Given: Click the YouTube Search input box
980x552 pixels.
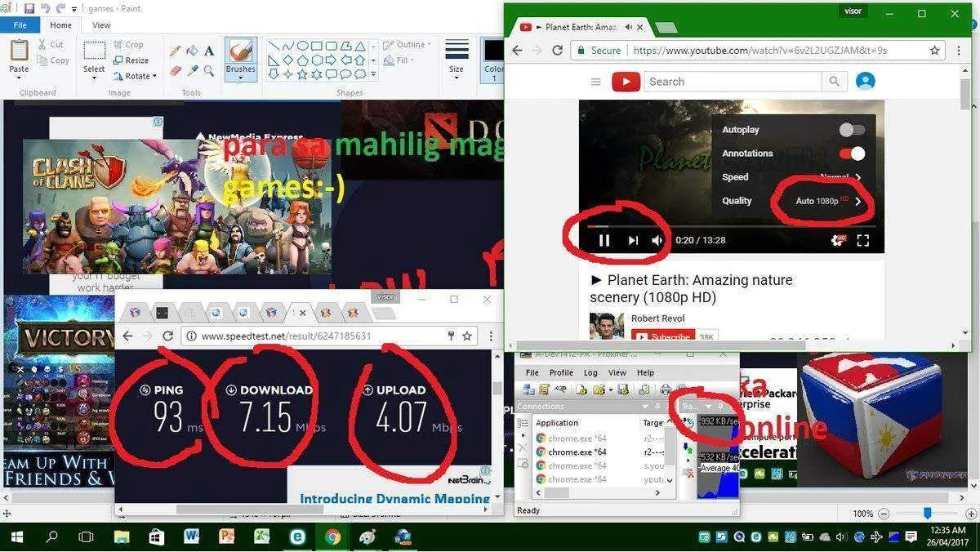Looking at the screenshot, I should coord(733,82).
